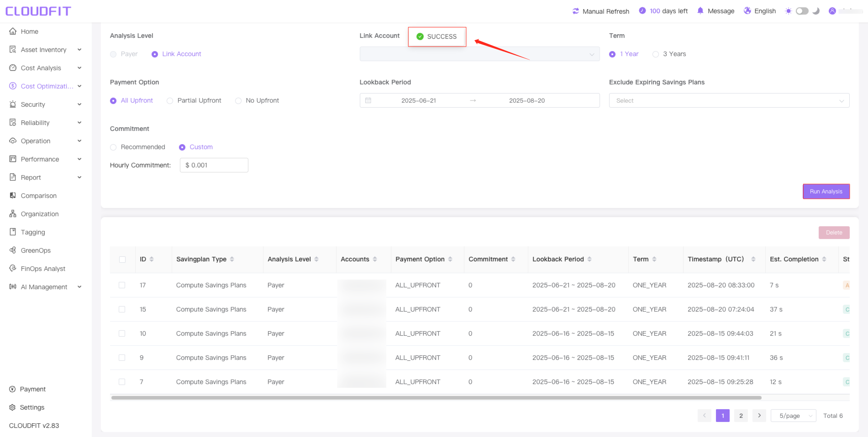Viewport: 868px width, 437px height.
Task: Click timestamp 2025-08-20 08:33:00 cell
Action: click(721, 285)
